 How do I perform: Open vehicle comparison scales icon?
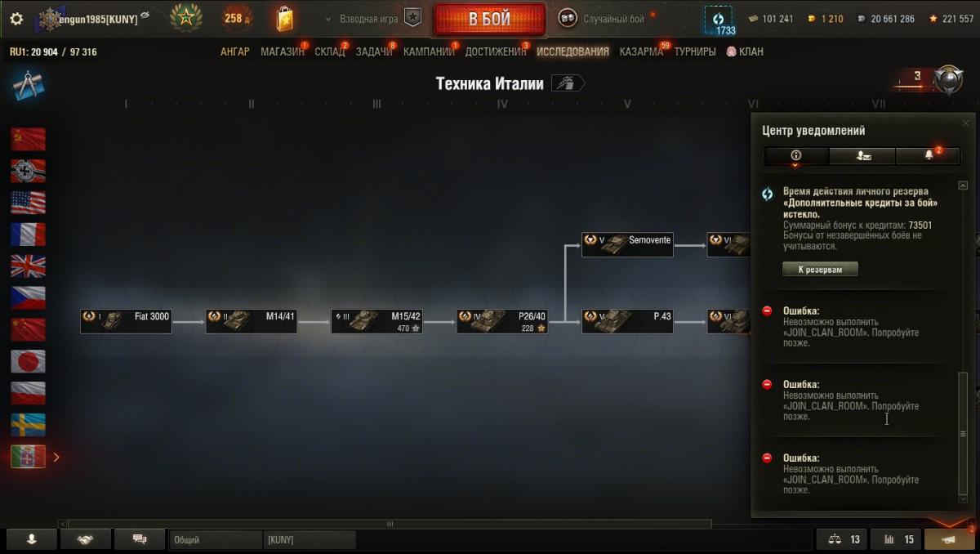coord(844,539)
